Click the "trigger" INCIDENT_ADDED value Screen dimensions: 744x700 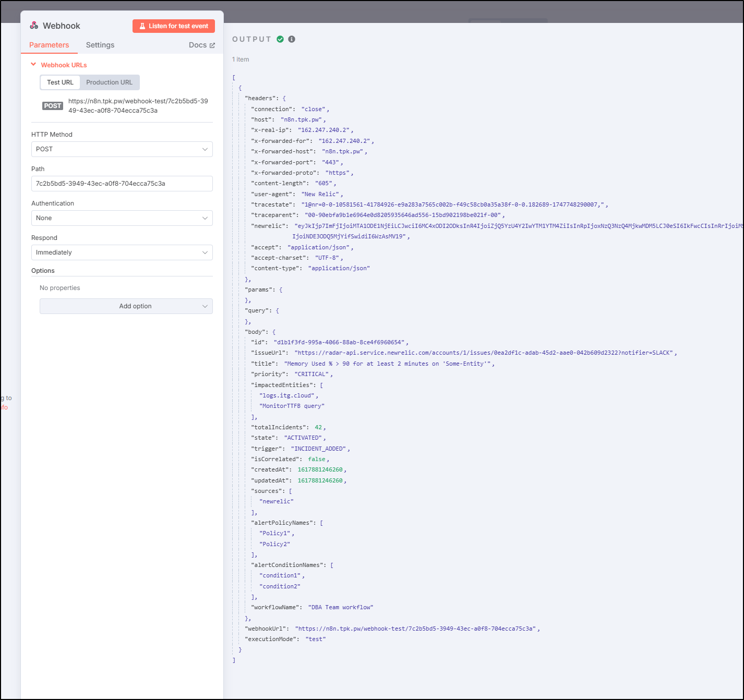point(318,449)
